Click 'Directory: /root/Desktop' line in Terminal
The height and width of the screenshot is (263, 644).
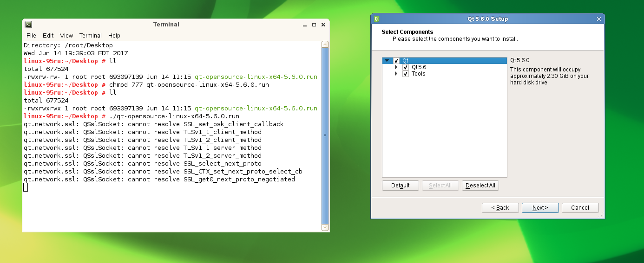pos(68,45)
